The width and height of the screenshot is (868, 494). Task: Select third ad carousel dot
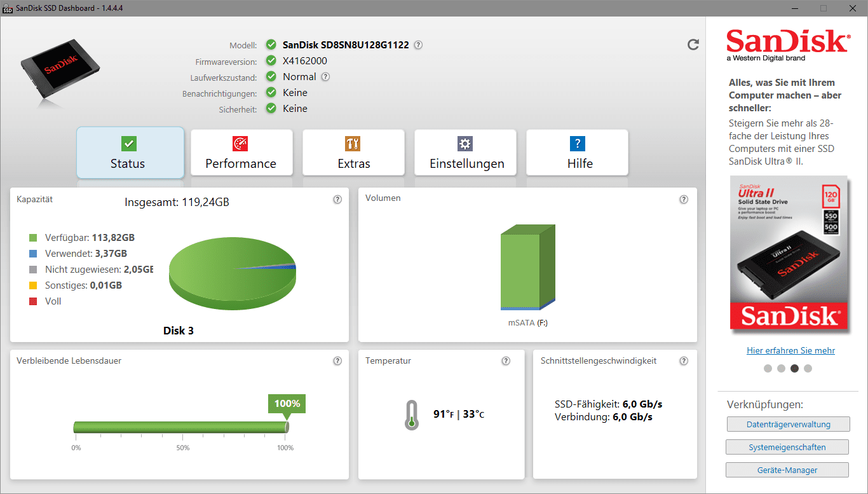point(794,368)
